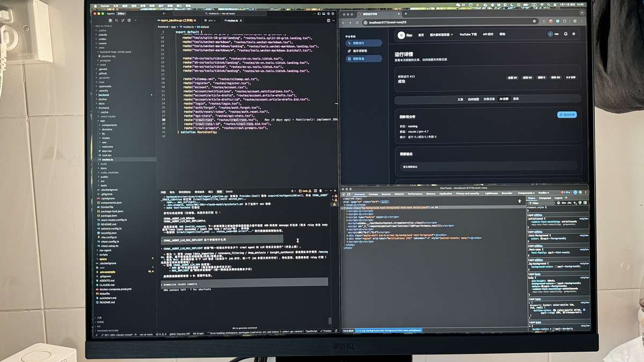The image size is (644, 362).
Task: Open the Console tab in DevTools
Action: [373, 194]
